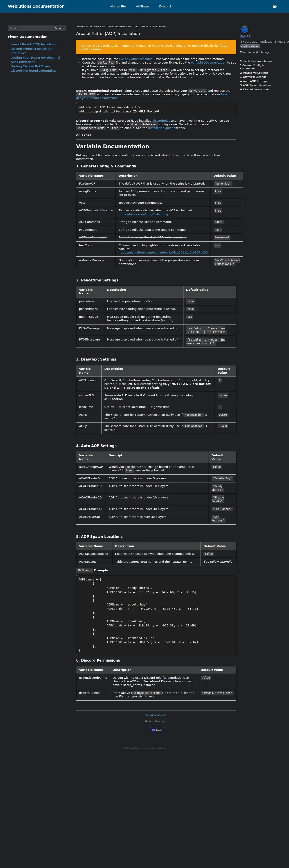
Task: Open Discord Whitelist Installation sidebar page
Action: 32,49
